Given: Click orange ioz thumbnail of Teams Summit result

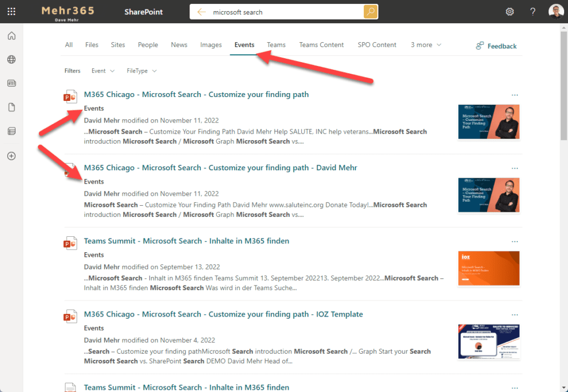Looking at the screenshot, I should coord(489,268).
